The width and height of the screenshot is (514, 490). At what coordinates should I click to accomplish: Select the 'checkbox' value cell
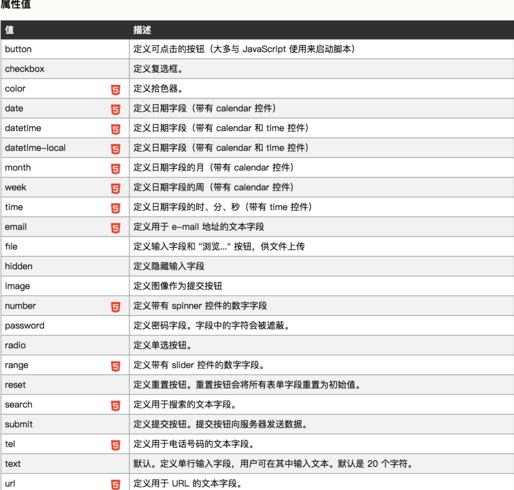click(x=65, y=69)
